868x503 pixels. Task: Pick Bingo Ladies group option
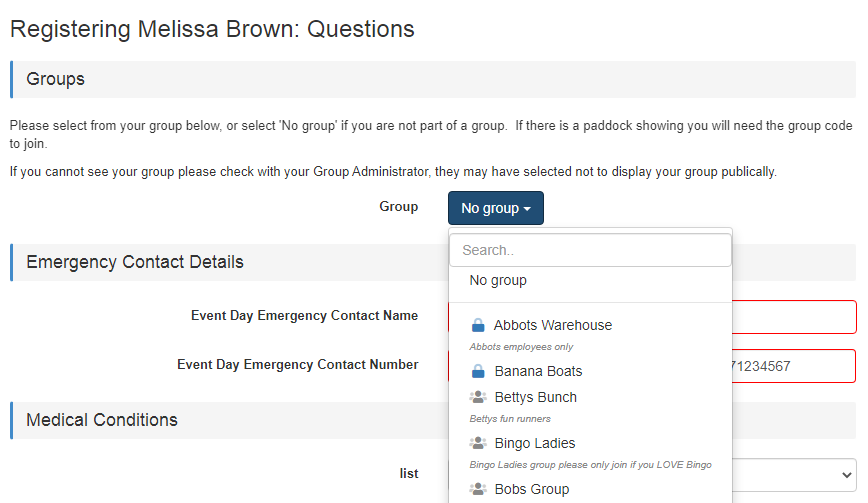(x=534, y=443)
